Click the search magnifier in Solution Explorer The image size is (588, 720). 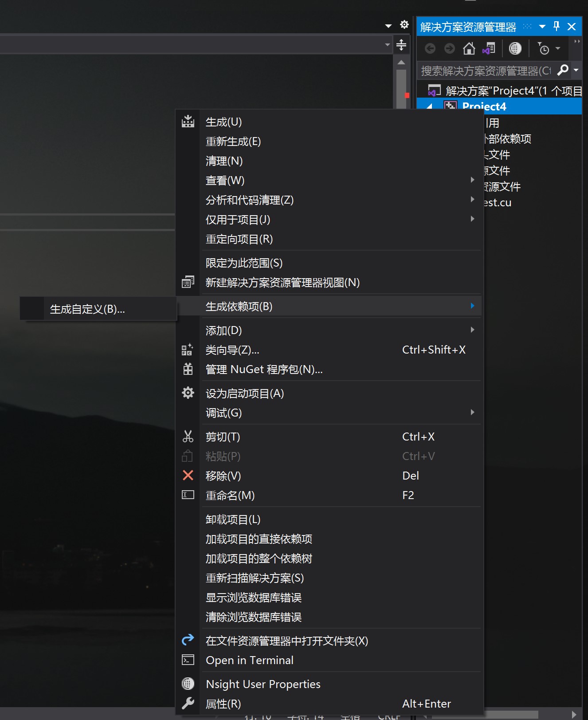tap(563, 70)
